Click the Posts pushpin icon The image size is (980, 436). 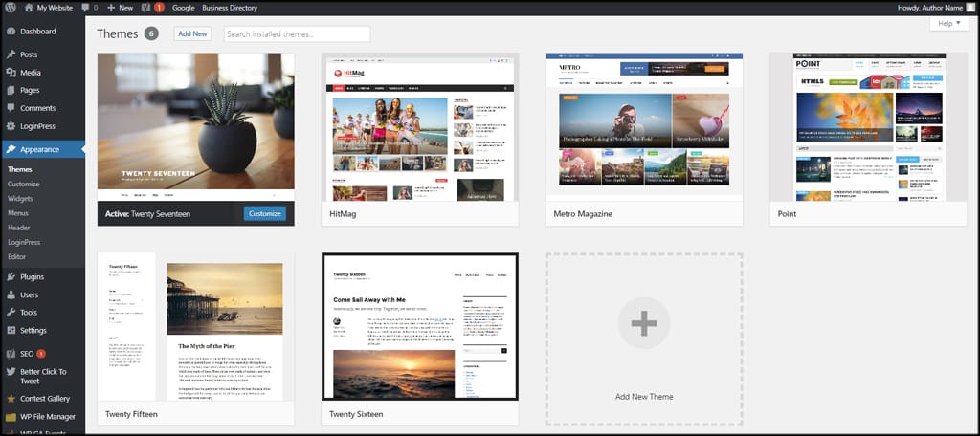(11, 54)
